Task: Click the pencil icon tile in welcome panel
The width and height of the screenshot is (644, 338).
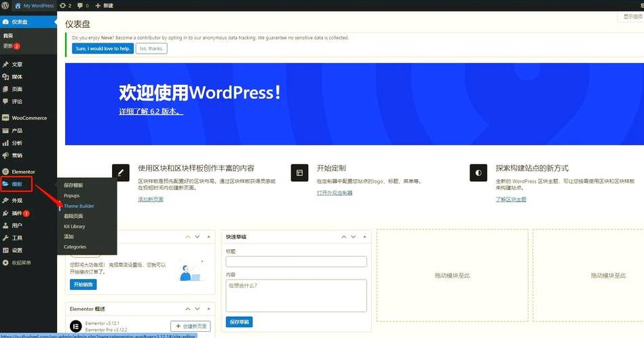Action: click(x=121, y=173)
